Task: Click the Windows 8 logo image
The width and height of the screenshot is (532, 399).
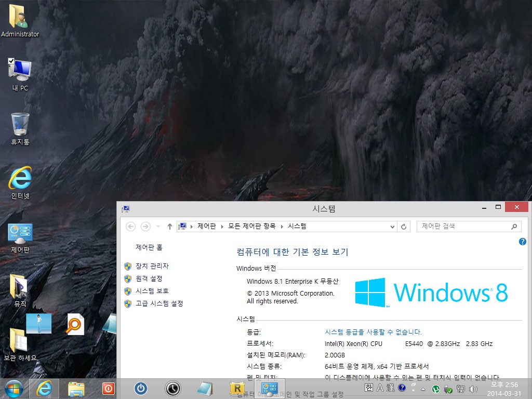Action: 431,292
